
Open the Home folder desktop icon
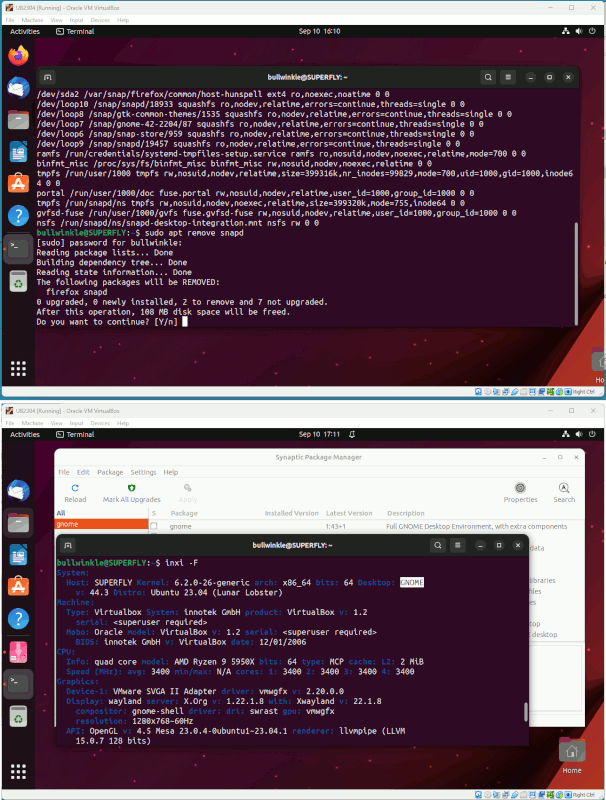click(572, 756)
